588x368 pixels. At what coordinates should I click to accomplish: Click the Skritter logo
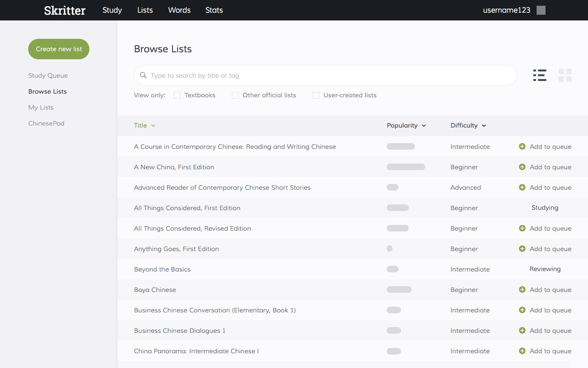(x=65, y=10)
